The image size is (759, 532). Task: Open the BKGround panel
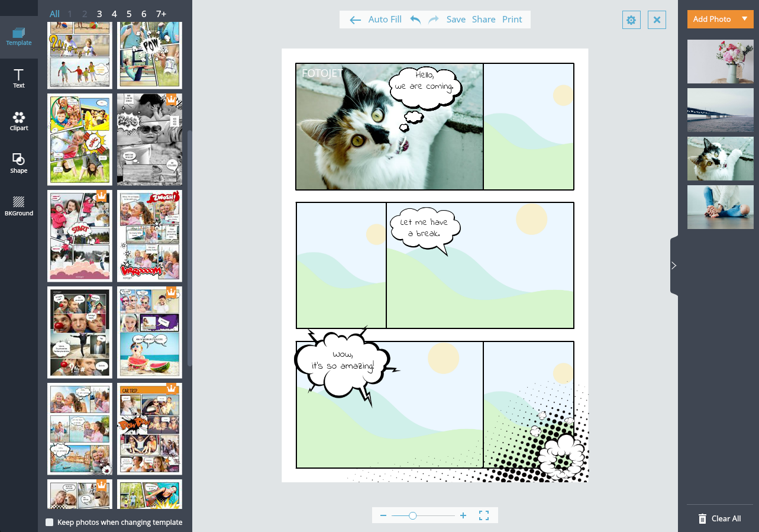click(x=19, y=206)
